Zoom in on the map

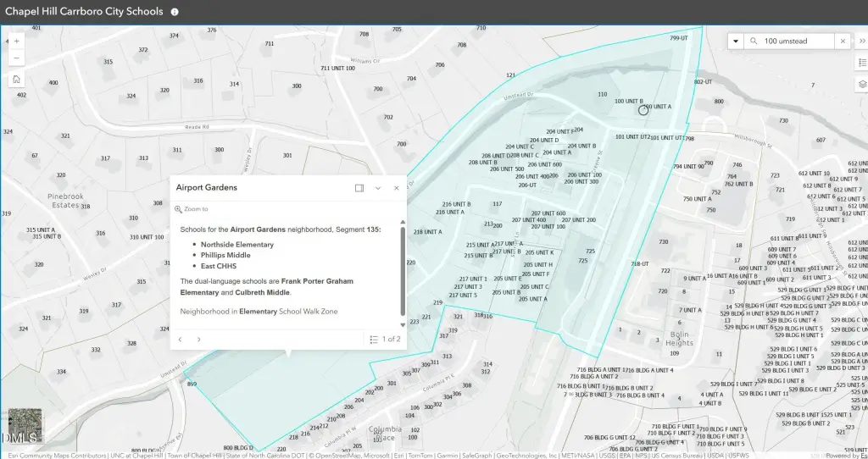16,41
